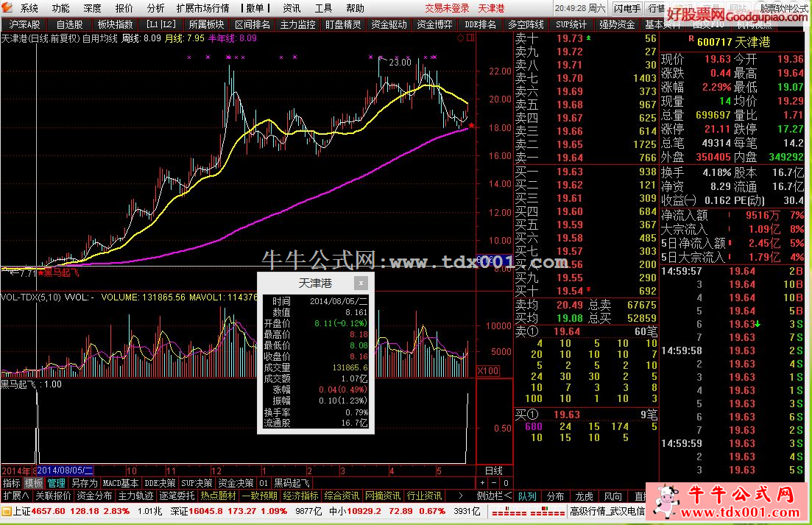Click the 行情 button in the top bar
Screen dimensions: 812x525
click(x=656, y=8)
